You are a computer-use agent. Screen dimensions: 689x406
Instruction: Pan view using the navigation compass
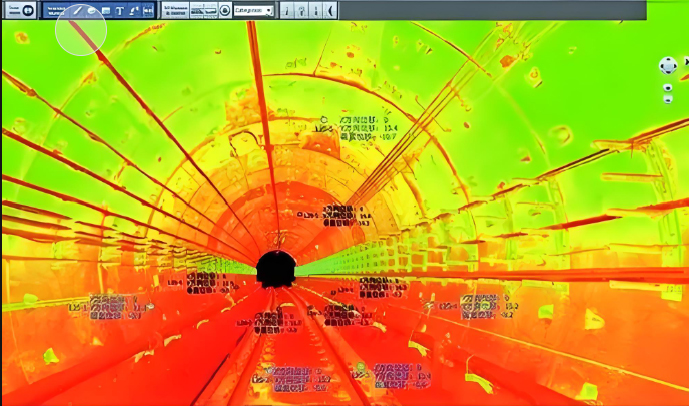click(x=667, y=66)
